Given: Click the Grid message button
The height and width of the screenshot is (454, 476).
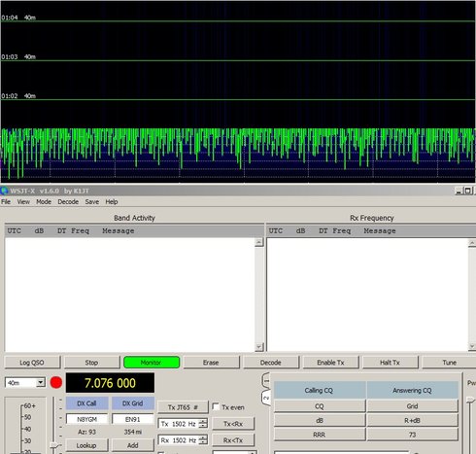Looking at the screenshot, I should (412, 406).
